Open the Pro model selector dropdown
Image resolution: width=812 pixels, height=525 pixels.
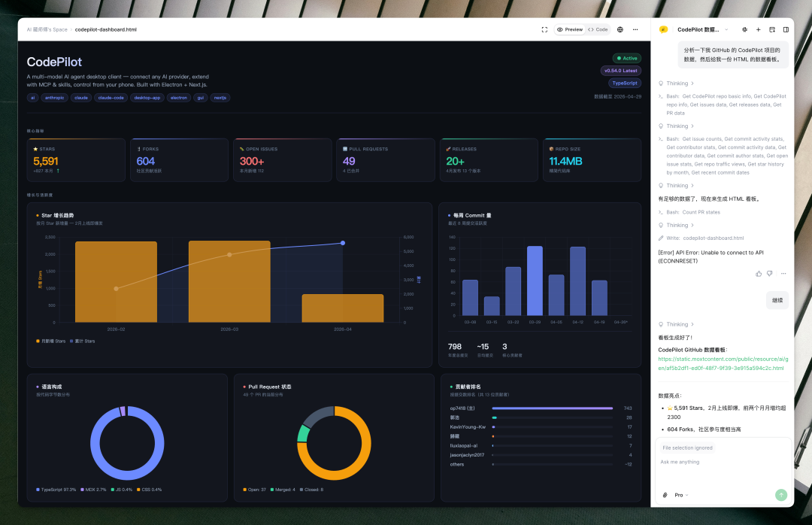[681, 496]
